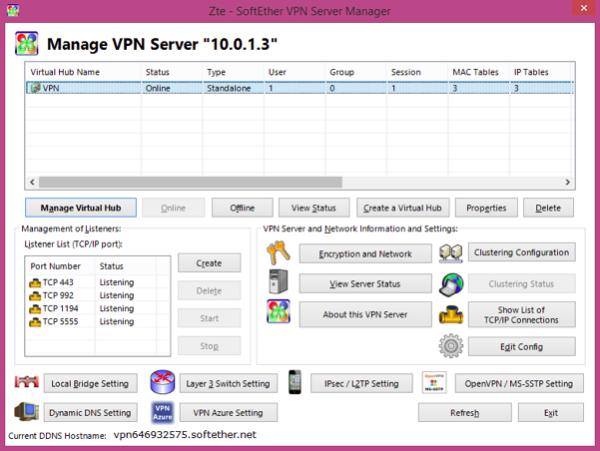This screenshot has width=600, height=451.
Task: Open Manage Virtual Hub
Action: (x=81, y=208)
